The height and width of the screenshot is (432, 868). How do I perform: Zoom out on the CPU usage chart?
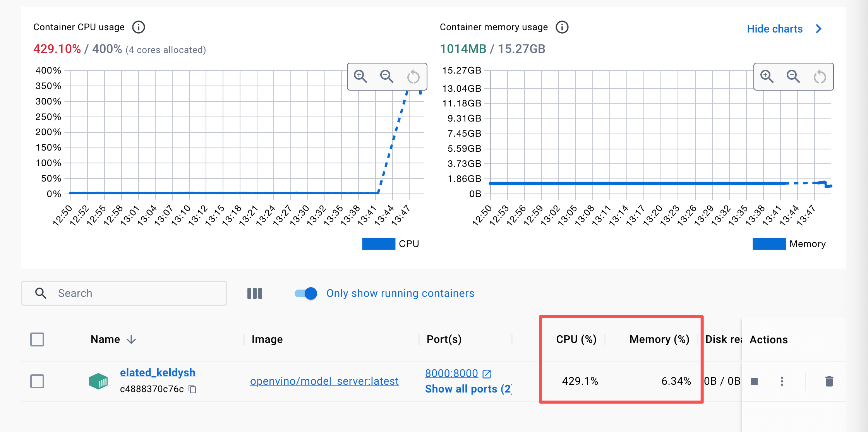pos(387,76)
